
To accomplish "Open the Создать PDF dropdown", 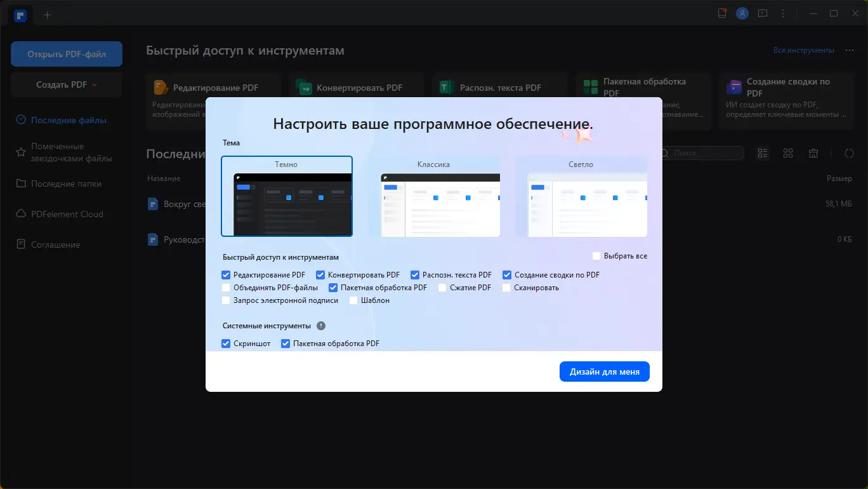I will pos(66,84).
